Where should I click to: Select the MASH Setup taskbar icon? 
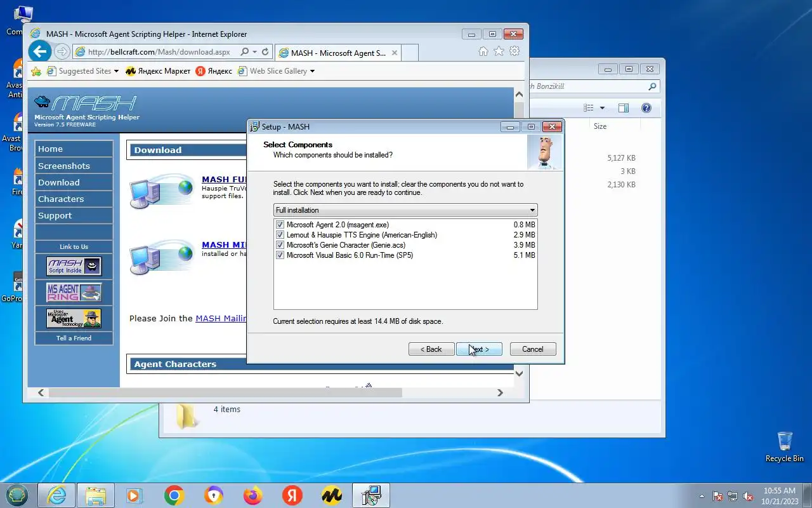(370, 496)
